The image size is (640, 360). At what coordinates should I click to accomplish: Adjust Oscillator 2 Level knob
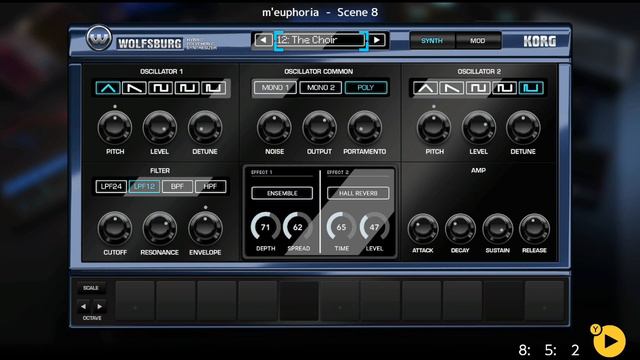(x=478, y=128)
